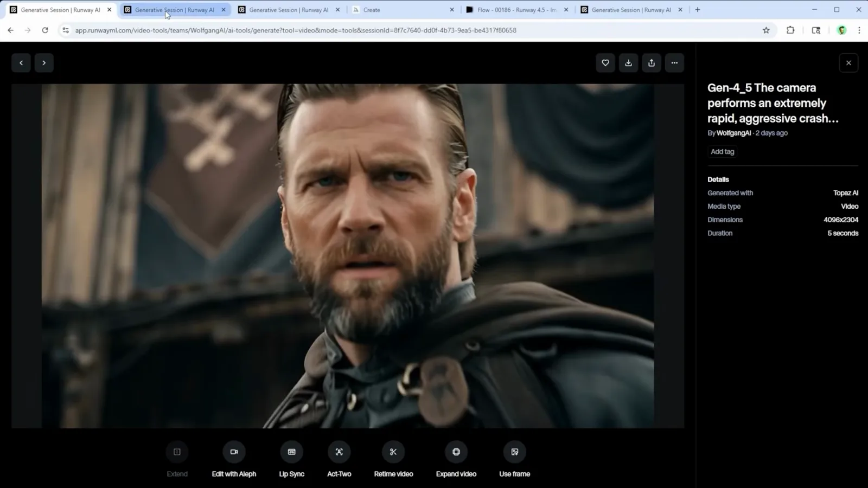Viewport: 868px width, 488px height.
Task: Click the 'Details' heading
Action: coord(718,179)
